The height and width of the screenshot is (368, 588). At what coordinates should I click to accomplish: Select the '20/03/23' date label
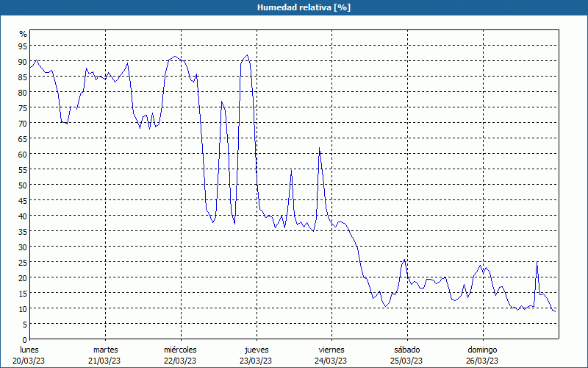29,361
